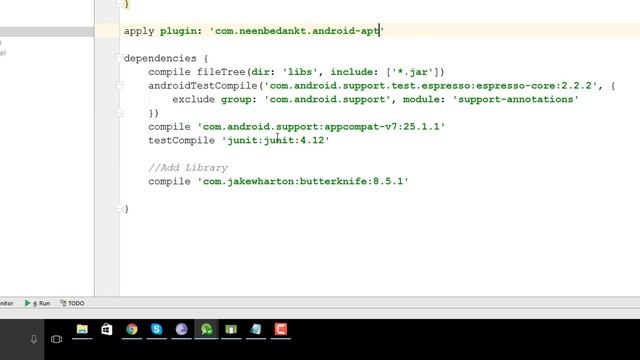Open the green book taskbar app
Image resolution: width=640 pixels, height=360 pixels.
(x=231, y=329)
